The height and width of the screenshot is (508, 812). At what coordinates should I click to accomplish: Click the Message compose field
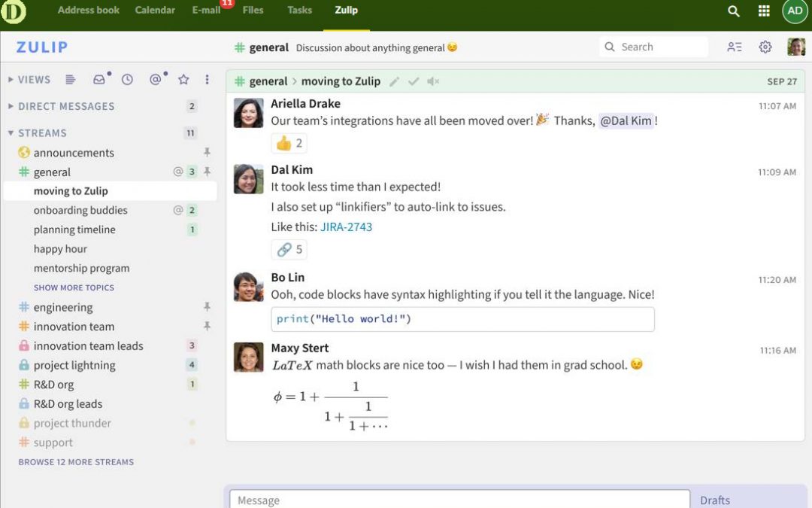[x=459, y=499]
